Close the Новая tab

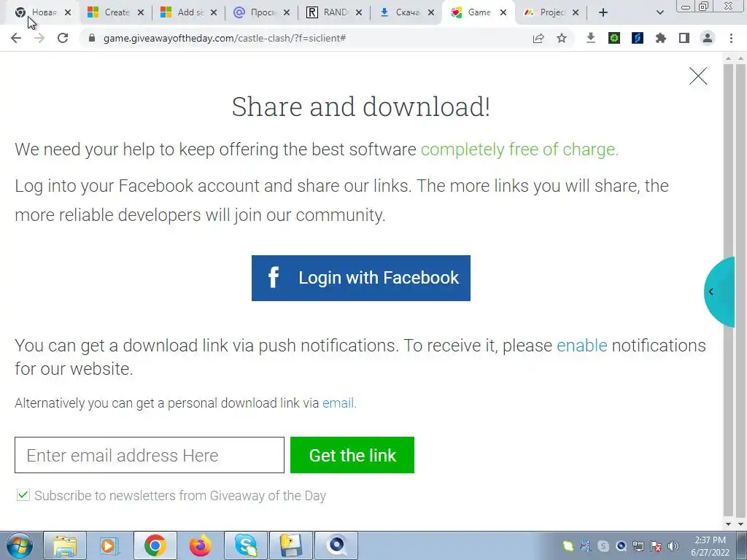(x=68, y=12)
